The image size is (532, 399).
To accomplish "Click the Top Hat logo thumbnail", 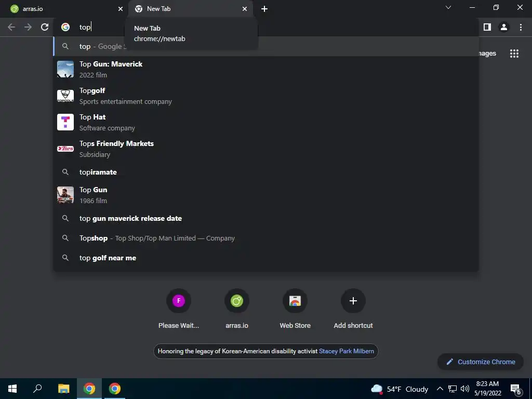I will point(65,123).
